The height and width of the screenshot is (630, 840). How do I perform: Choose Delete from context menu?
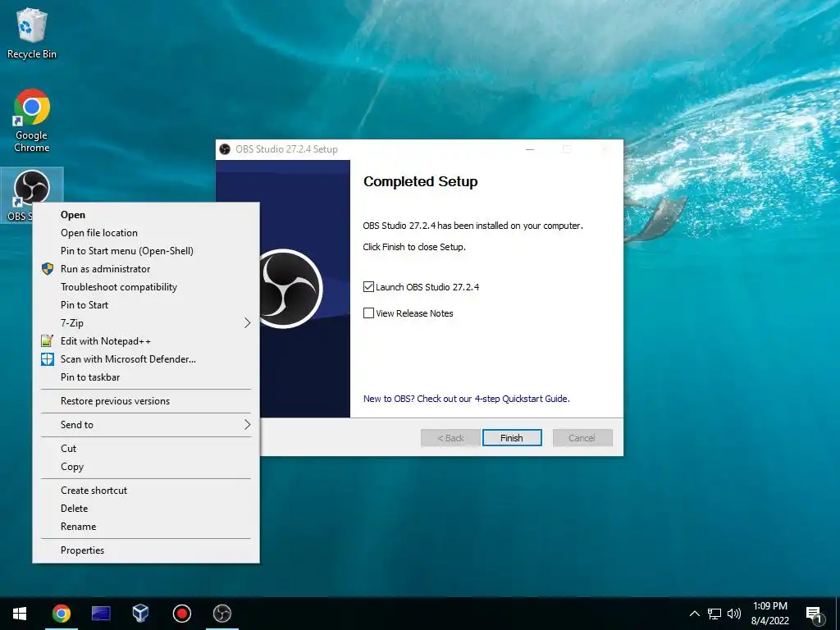tap(146, 509)
